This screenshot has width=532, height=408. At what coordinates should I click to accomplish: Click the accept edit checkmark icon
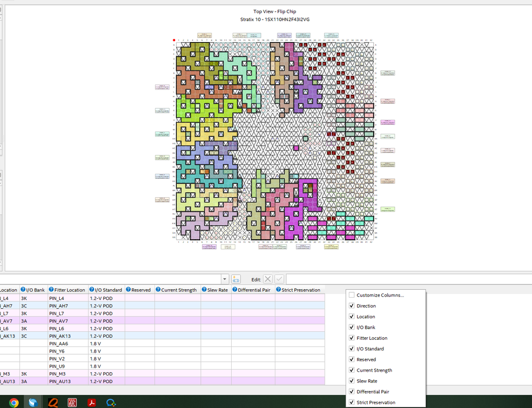(279, 279)
